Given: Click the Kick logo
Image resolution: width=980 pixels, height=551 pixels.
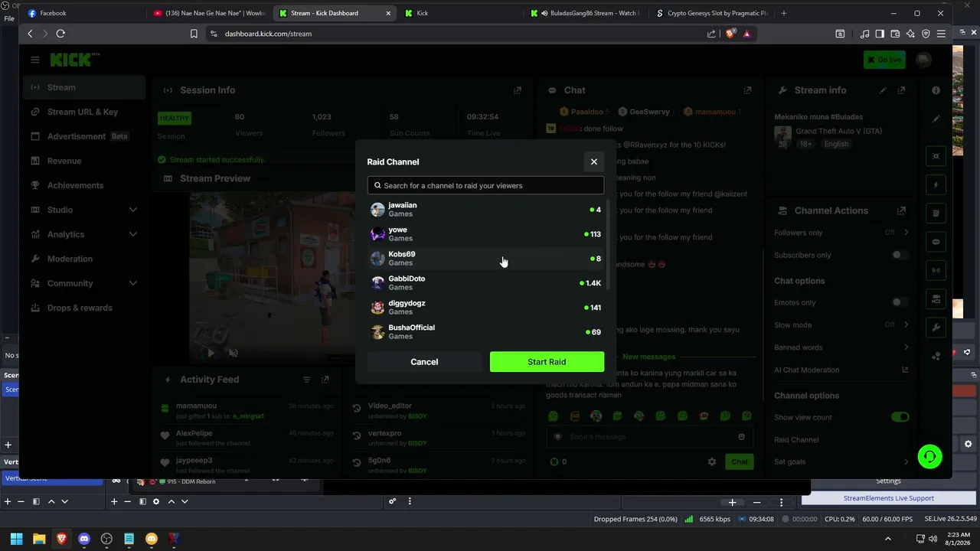Looking at the screenshot, I should point(75,60).
